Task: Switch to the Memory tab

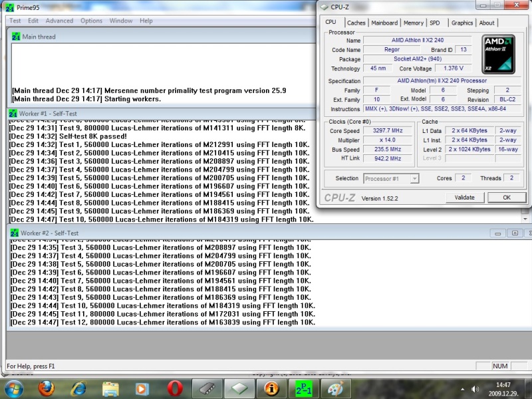Action: (413, 23)
